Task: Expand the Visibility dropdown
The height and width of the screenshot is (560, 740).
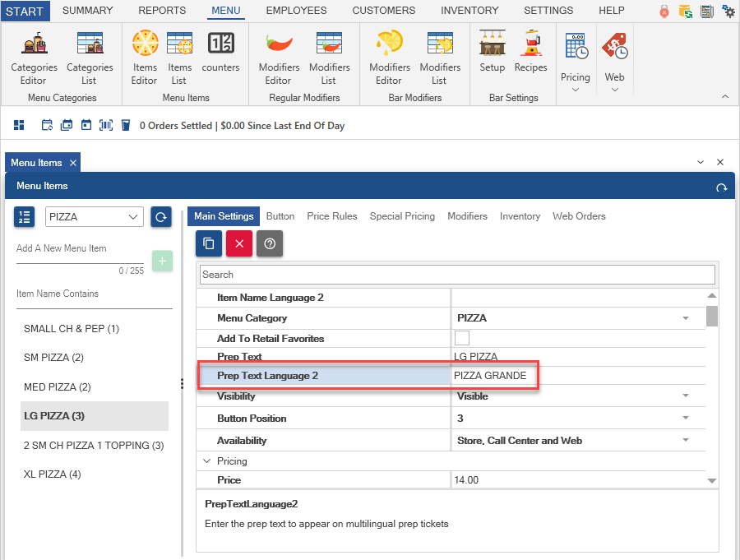Action: 686,396
